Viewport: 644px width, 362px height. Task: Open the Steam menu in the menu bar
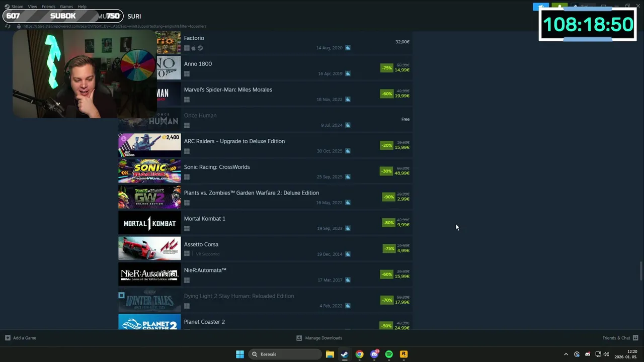17,7
